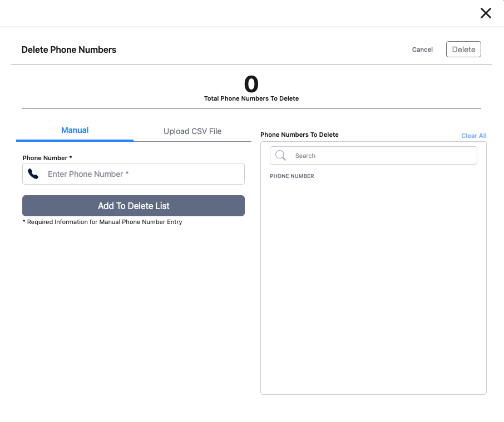Click the Phone Numbers To Delete heading
Viewport: 504px width, 422px height.
pyautogui.click(x=299, y=135)
